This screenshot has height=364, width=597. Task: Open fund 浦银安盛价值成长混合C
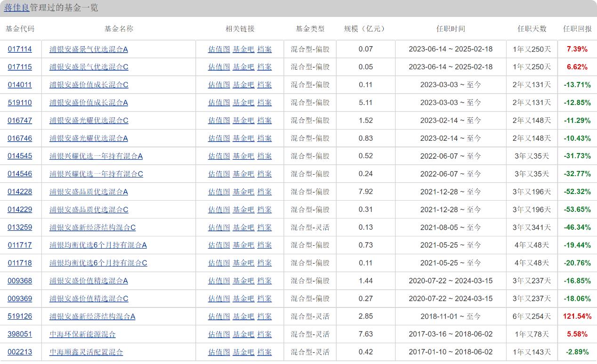point(89,85)
